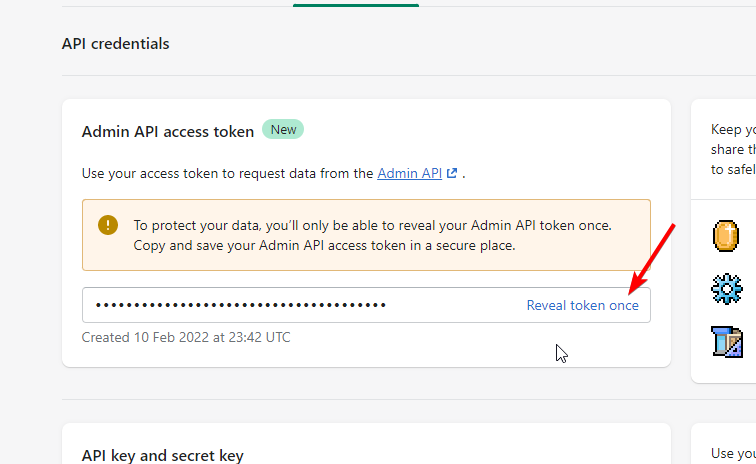Viewport: 756px width, 464px height.
Task: Click the Use you... text in lower side card
Action: point(733,453)
